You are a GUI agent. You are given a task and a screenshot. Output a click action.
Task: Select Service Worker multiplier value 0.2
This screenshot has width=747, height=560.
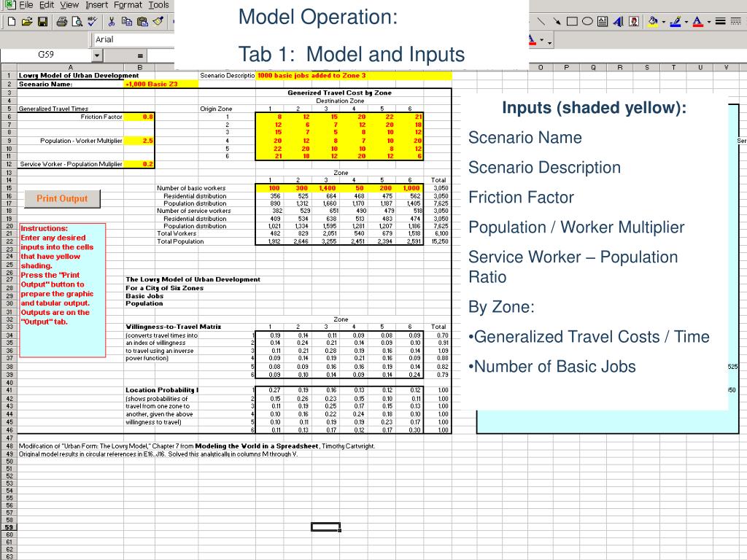(139, 164)
